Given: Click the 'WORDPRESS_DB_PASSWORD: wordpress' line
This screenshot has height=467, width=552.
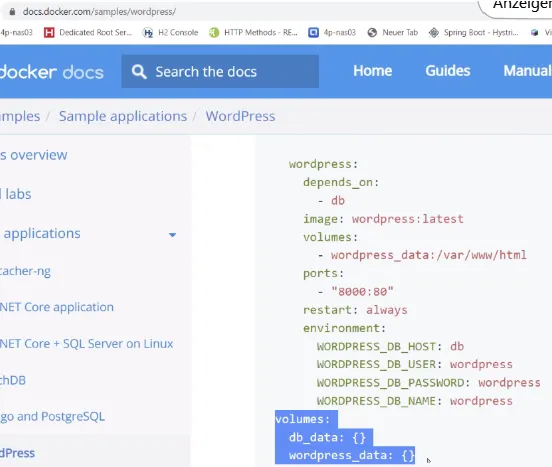Looking at the screenshot, I should 428,383.
